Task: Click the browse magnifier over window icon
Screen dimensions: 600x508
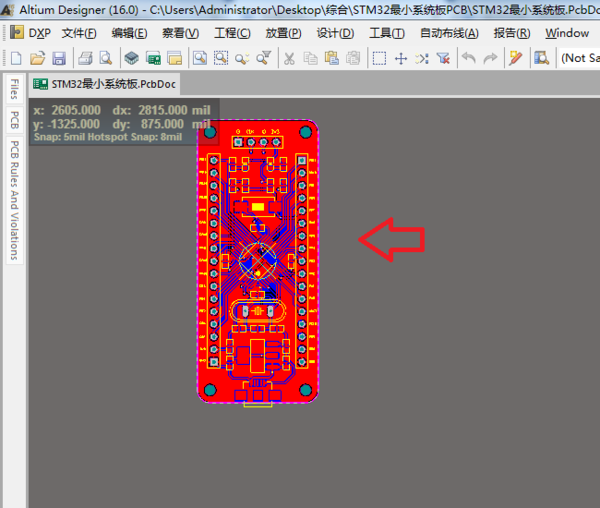Action: tap(541, 59)
